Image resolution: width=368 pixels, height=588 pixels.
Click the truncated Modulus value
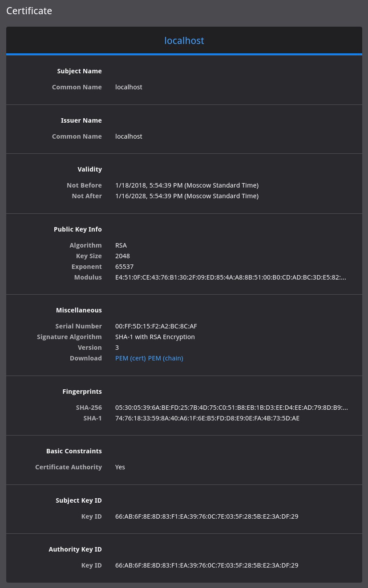pyautogui.click(x=231, y=277)
